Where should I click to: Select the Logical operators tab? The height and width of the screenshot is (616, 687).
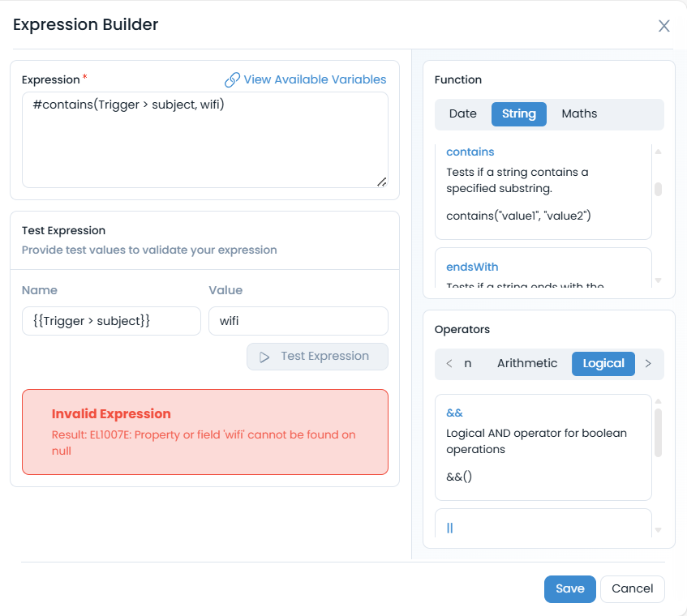pos(603,364)
